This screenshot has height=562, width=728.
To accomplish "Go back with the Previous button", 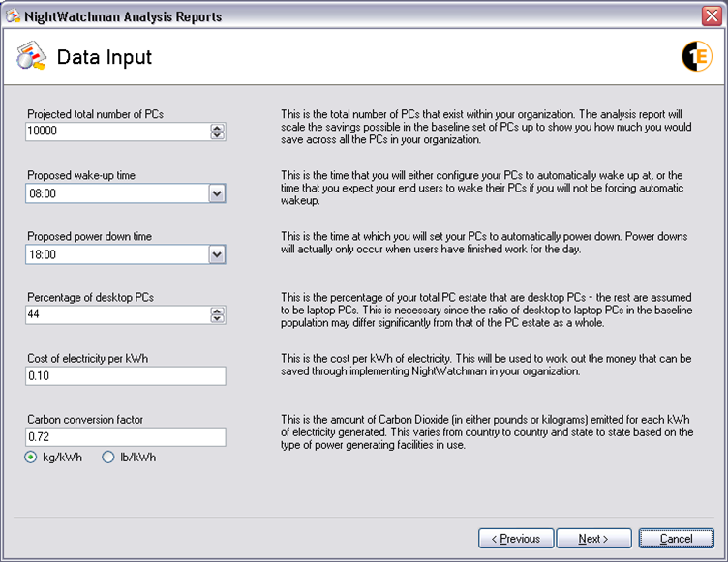I will pos(516,538).
